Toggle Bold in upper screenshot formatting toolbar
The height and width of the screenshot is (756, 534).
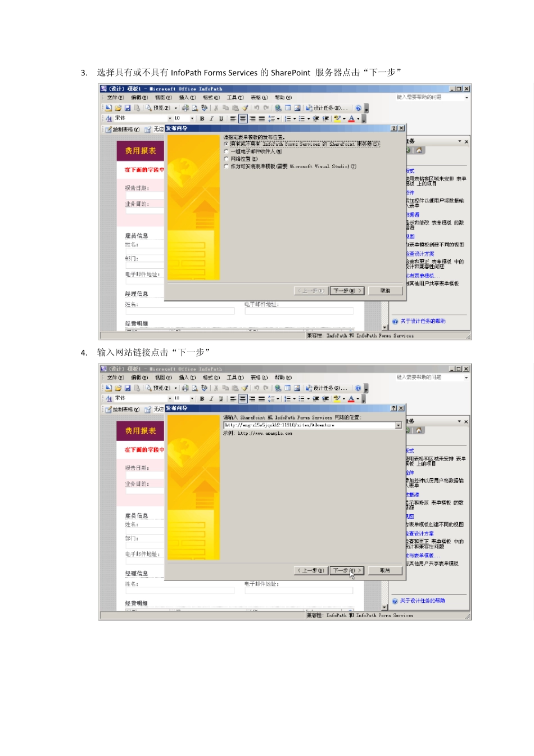[x=202, y=119]
